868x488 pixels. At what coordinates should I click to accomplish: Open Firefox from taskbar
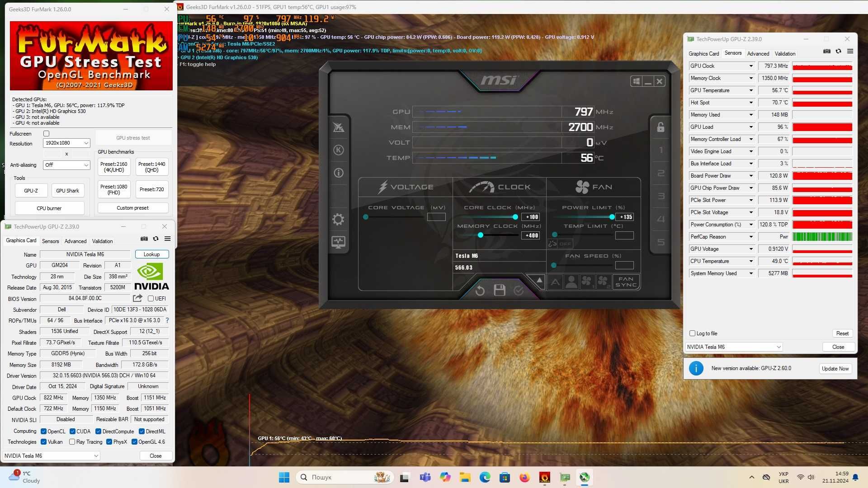point(524,477)
